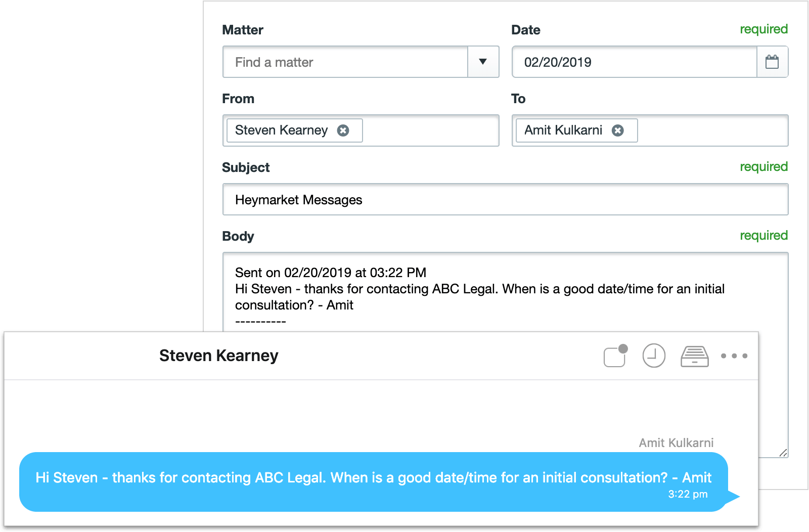809x532 pixels.
Task: Remove Steven Kearney from the From field
Action: 343,130
